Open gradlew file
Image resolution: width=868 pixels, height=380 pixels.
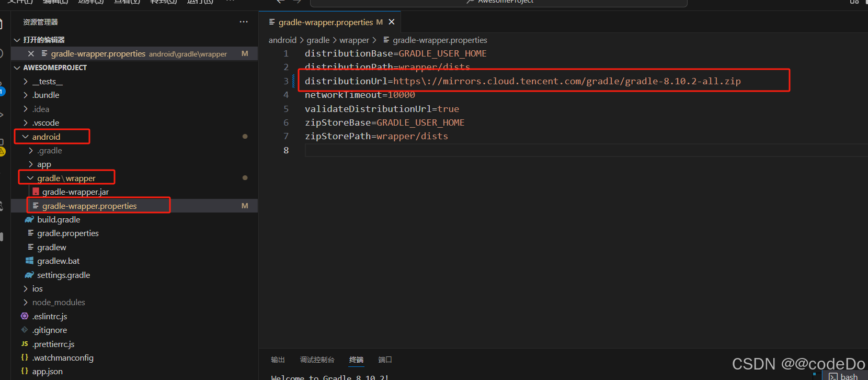[52, 248]
